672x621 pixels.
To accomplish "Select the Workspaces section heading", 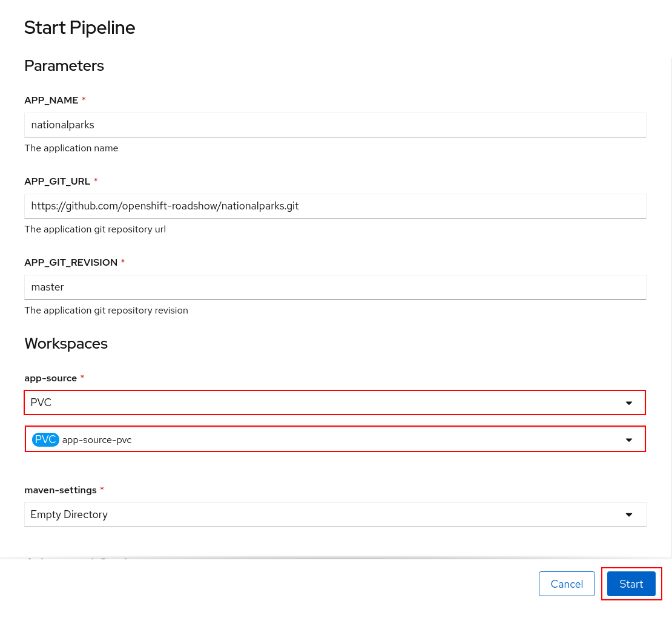I will [x=66, y=343].
